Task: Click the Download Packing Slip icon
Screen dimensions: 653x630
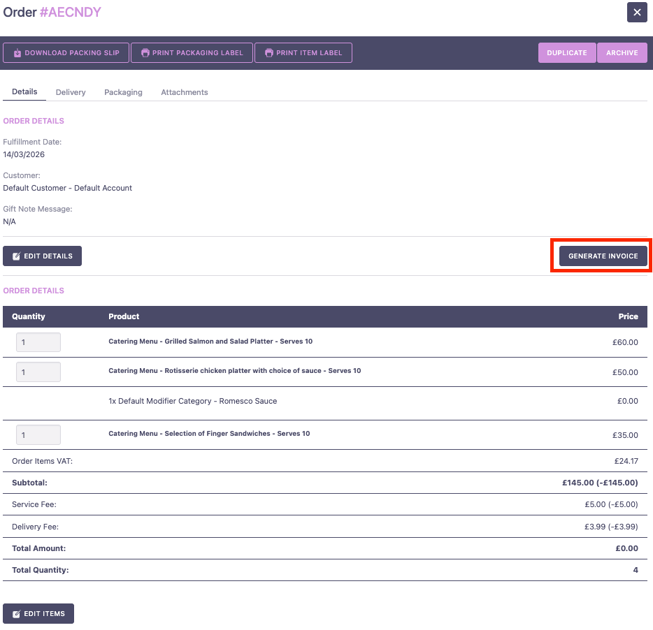Action: (17, 53)
